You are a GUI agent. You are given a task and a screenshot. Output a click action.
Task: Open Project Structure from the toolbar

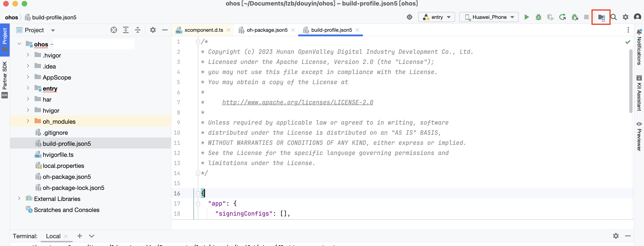[x=601, y=17]
